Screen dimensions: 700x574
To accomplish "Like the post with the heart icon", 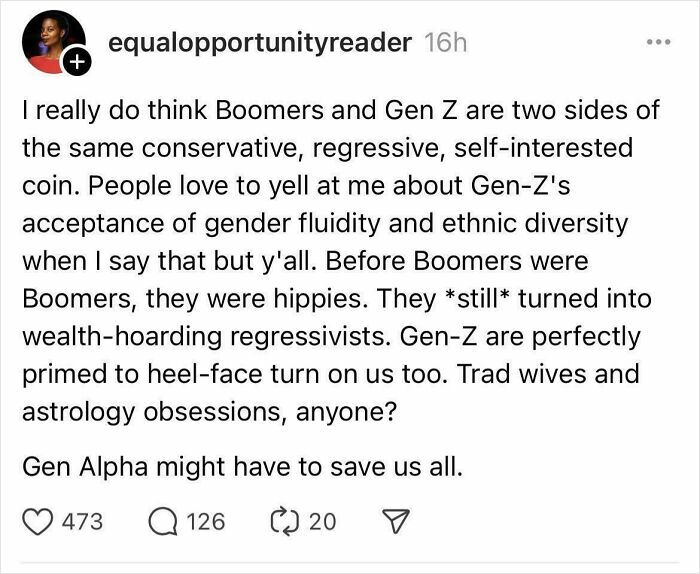I will coord(38,522).
